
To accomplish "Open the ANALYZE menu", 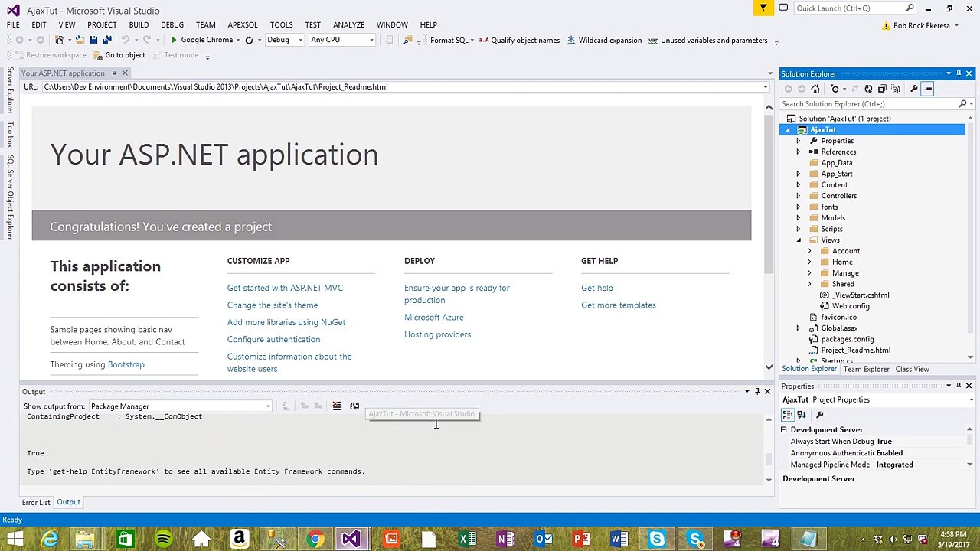I will tap(348, 25).
